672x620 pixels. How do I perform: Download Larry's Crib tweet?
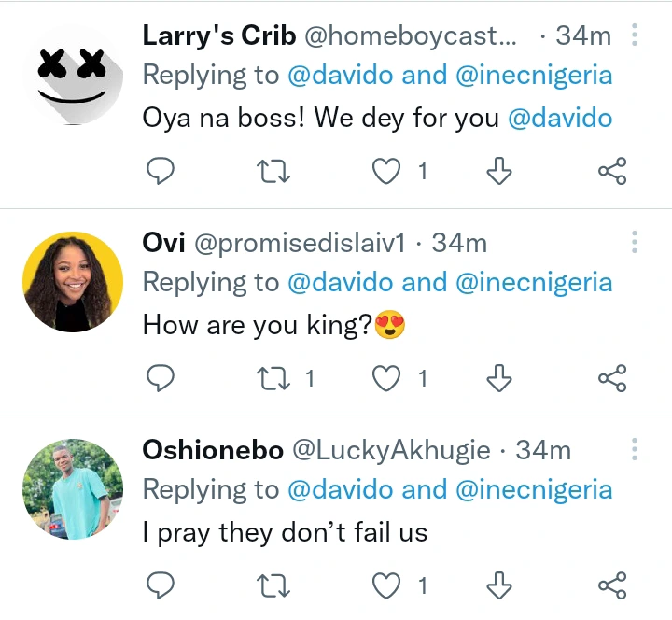click(500, 171)
